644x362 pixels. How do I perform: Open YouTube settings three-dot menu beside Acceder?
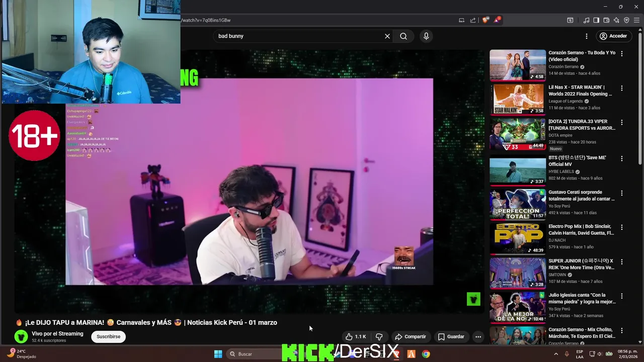(x=586, y=36)
